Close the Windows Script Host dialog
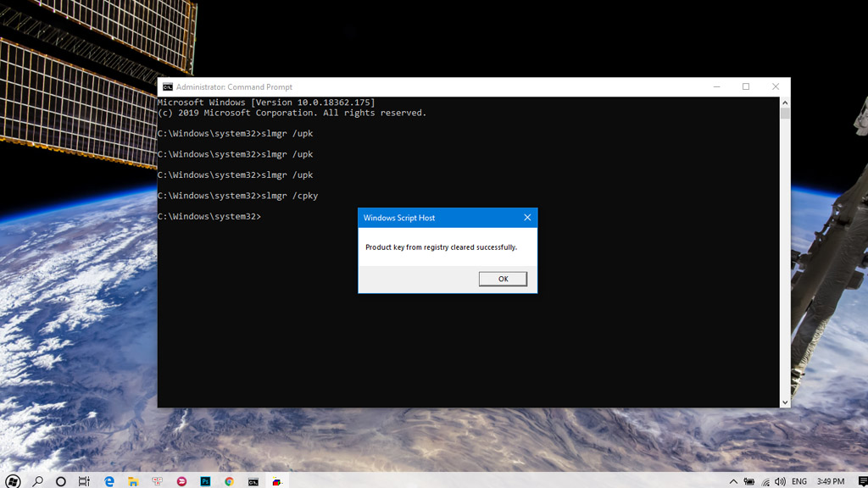 527,218
